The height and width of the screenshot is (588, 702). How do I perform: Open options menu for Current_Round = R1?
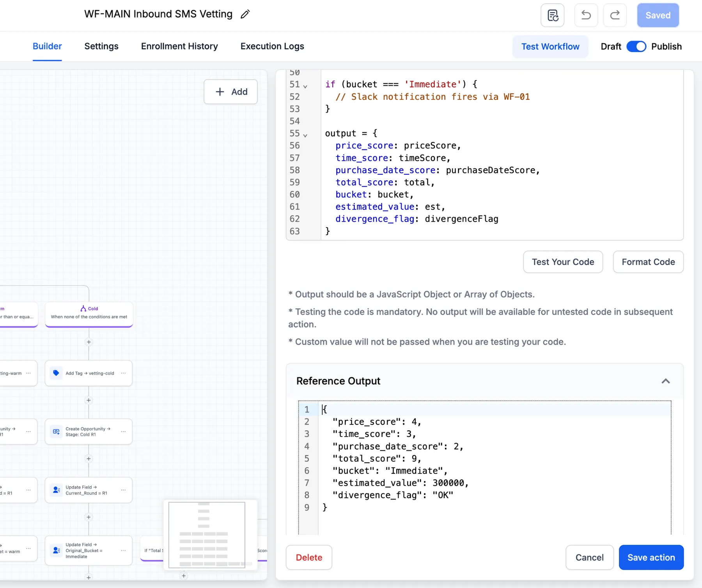(x=123, y=490)
